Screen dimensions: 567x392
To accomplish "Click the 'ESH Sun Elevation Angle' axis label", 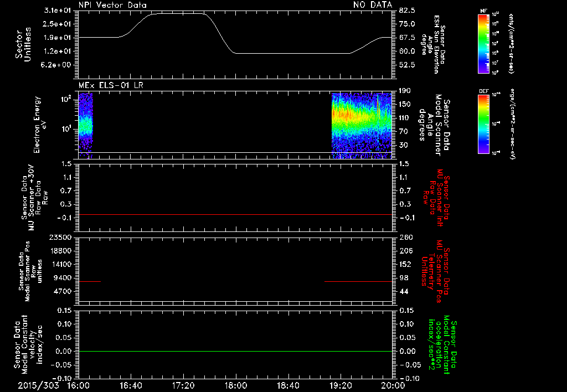I will click(x=433, y=44).
